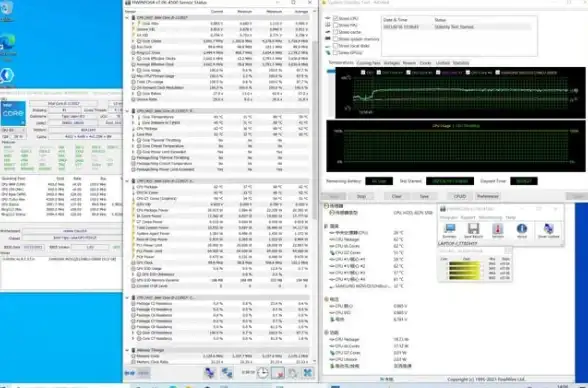Click the clock timer icon in sensor toolbar
This screenshot has width=588, height=388.
(263, 373)
